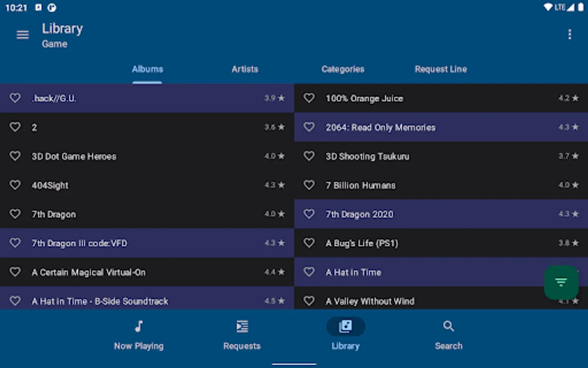Toggle heart for 7th Dragon
Viewport: 588px width, 368px height.
point(15,214)
